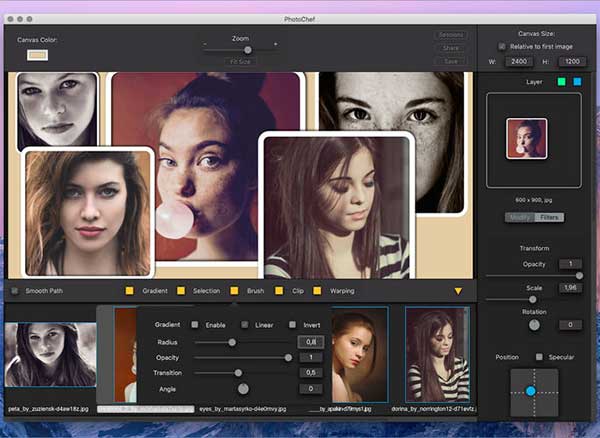
Task: Click the Radius value field 0,8
Action: coord(311,342)
